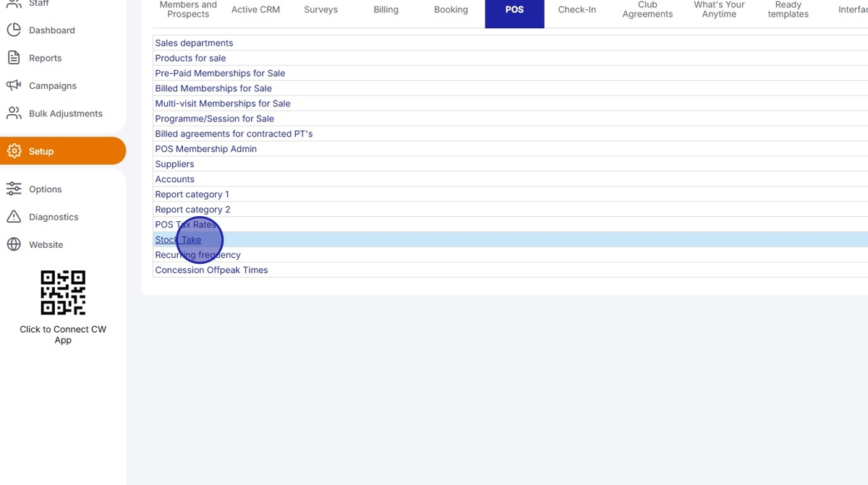Click the Bulk Adjustments people icon
868x485 pixels.
(x=14, y=113)
